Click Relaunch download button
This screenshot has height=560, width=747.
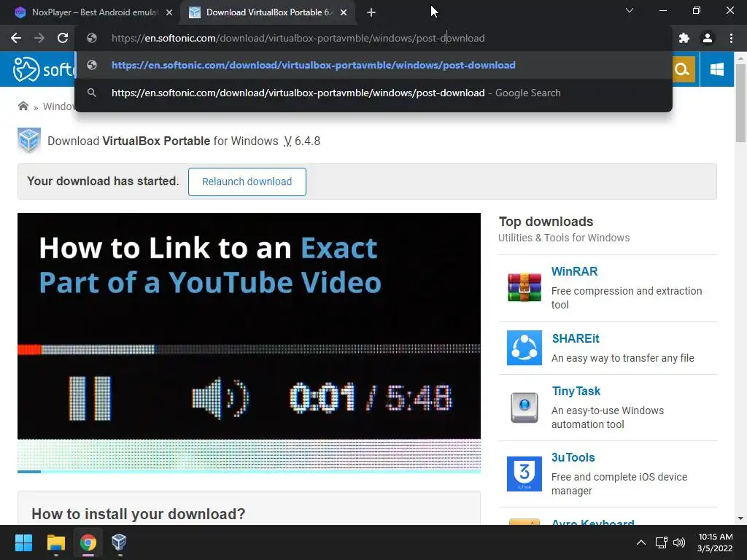247,182
